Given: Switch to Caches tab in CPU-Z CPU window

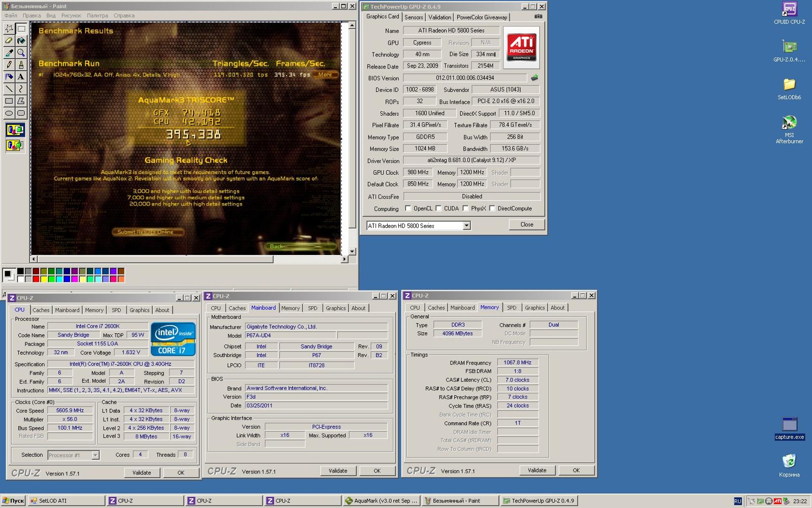Looking at the screenshot, I should (41, 310).
